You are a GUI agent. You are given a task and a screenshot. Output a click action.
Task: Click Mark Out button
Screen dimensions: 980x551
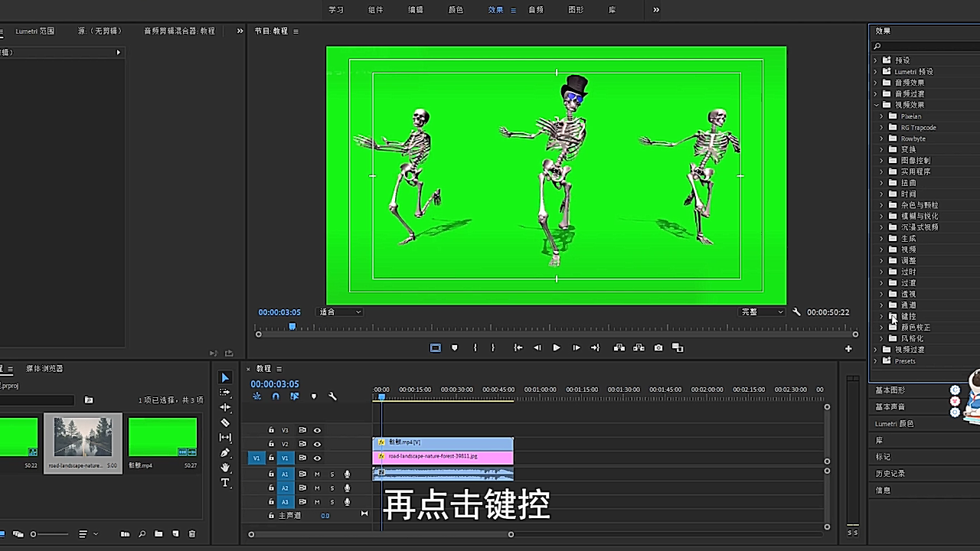pyautogui.click(x=492, y=347)
